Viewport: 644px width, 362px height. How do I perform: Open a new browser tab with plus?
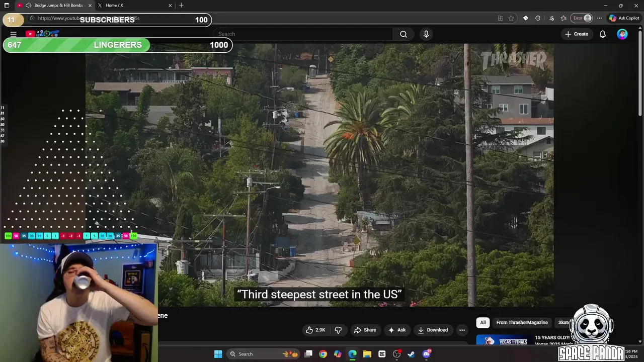tap(181, 6)
